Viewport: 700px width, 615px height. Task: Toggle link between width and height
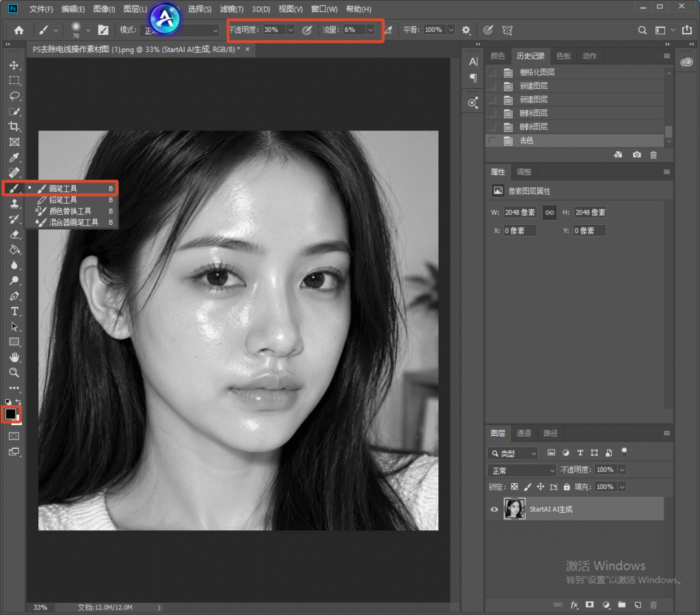[550, 213]
